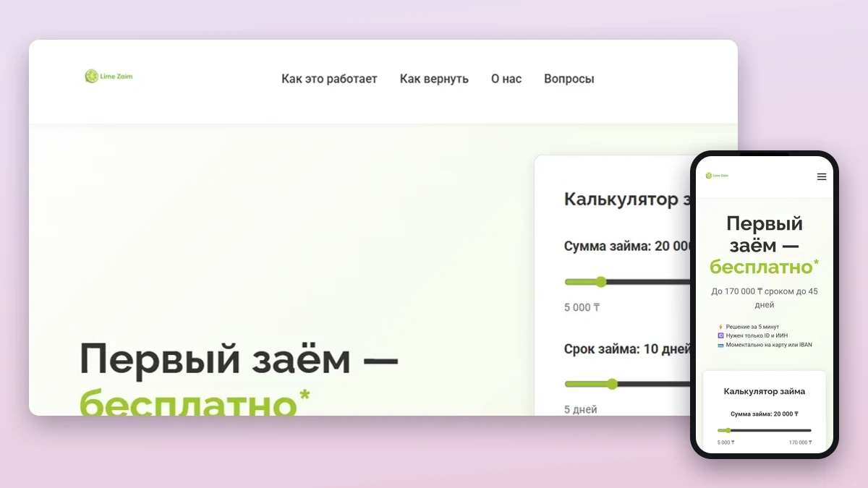868x488 pixels.
Task: Click the loan amount slider on the phone
Action: (x=765, y=430)
